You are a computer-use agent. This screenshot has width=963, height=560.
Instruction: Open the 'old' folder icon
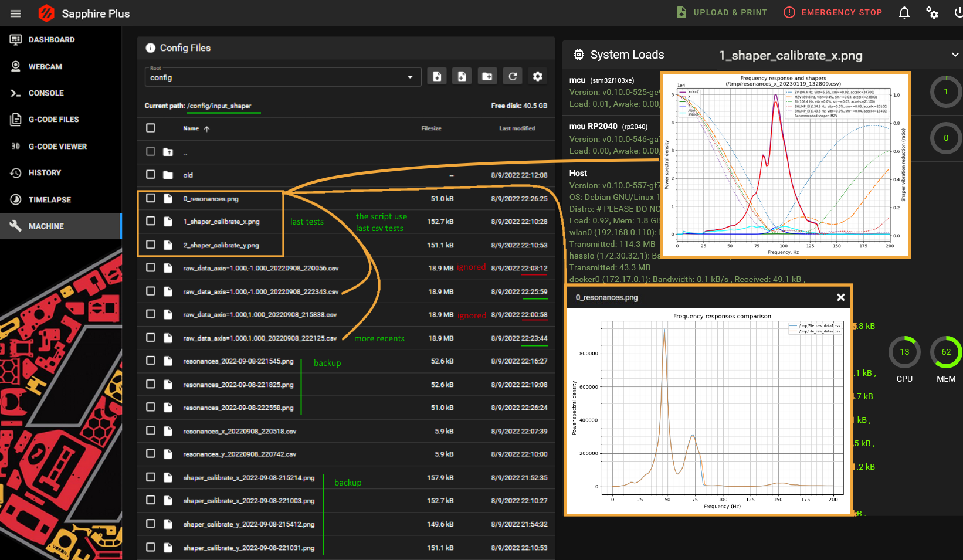[x=168, y=175]
